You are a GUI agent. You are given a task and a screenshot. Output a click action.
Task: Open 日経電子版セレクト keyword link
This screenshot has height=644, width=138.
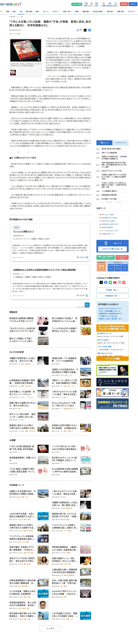click(108, 234)
